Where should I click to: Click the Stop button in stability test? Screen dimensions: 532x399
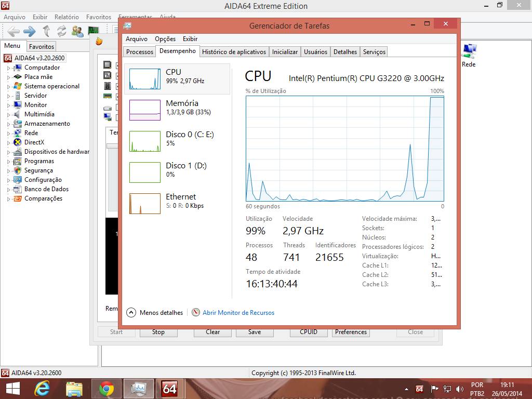coord(158,332)
